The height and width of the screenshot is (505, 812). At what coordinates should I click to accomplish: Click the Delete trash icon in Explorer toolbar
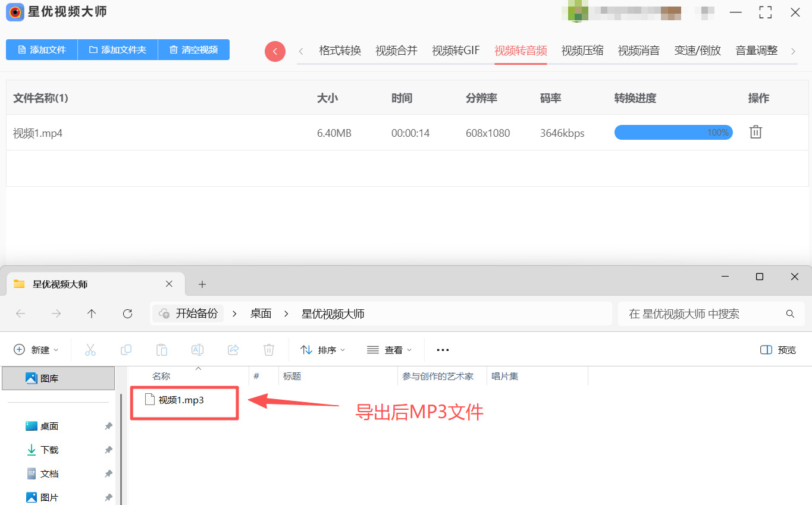pos(269,350)
